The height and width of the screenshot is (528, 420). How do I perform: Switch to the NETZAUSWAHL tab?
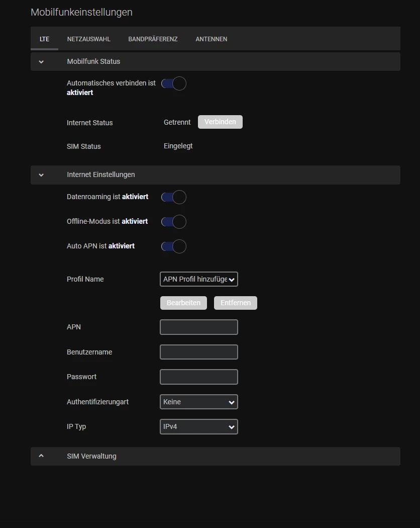pyautogui.click(x=88, y=39)
